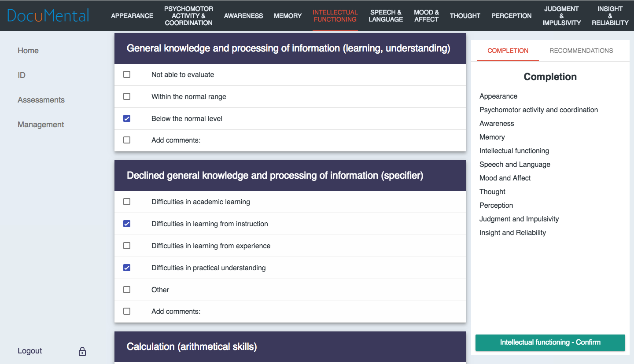This screenshot has height=364, width=634.
Task: Click Logout in the sidebar
Action: tap(30, 351)
